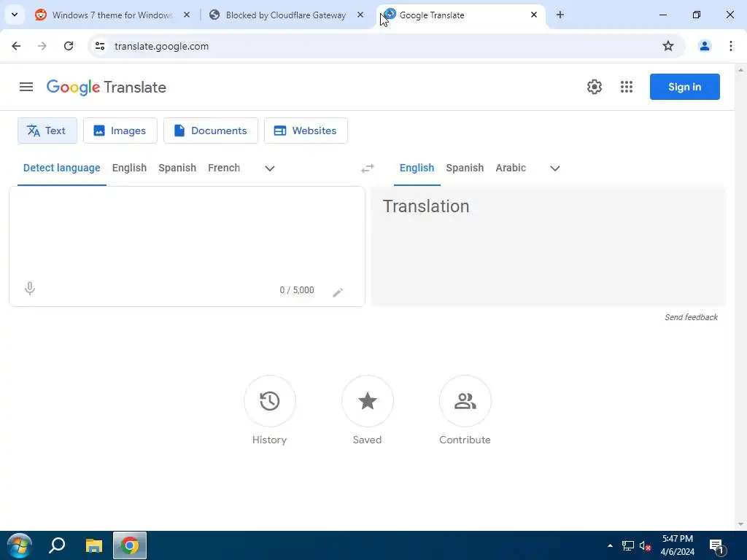
Task: Select Websites translation mode
Action: [x=306, y=131]
